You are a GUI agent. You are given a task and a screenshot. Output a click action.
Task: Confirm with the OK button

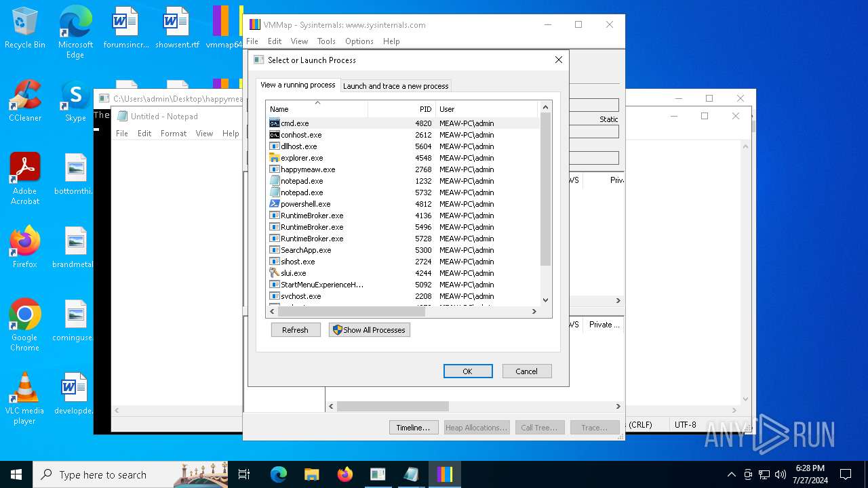(468, 371)
